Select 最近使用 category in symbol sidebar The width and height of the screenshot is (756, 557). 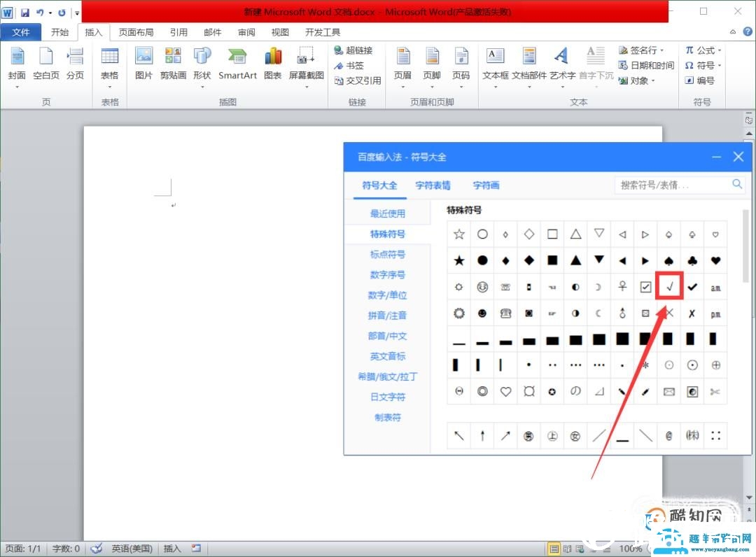(388, 213)
